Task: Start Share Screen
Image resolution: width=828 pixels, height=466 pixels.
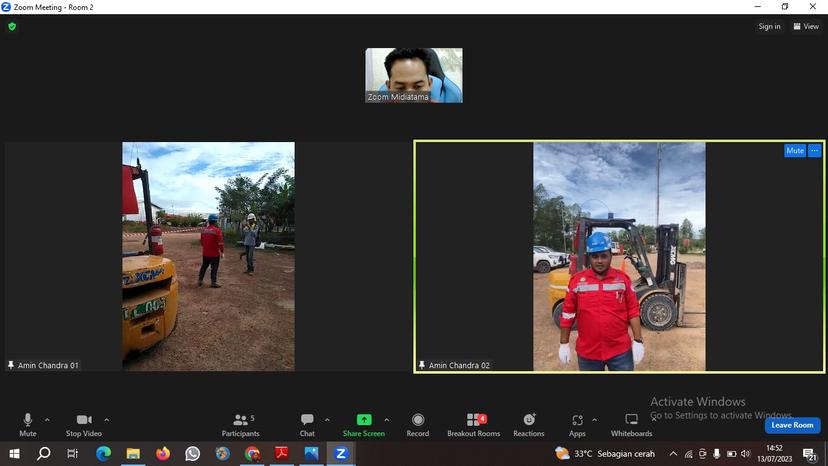Action: tap(364, 425)
